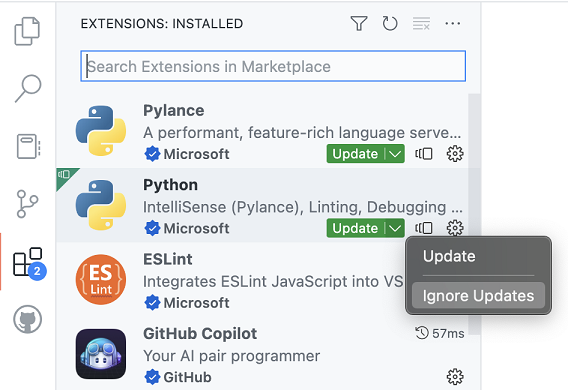Click Python sync-ignored extension icon
Image resolution: width=568 pixels, height=390 pixels.
click(424, 228)
